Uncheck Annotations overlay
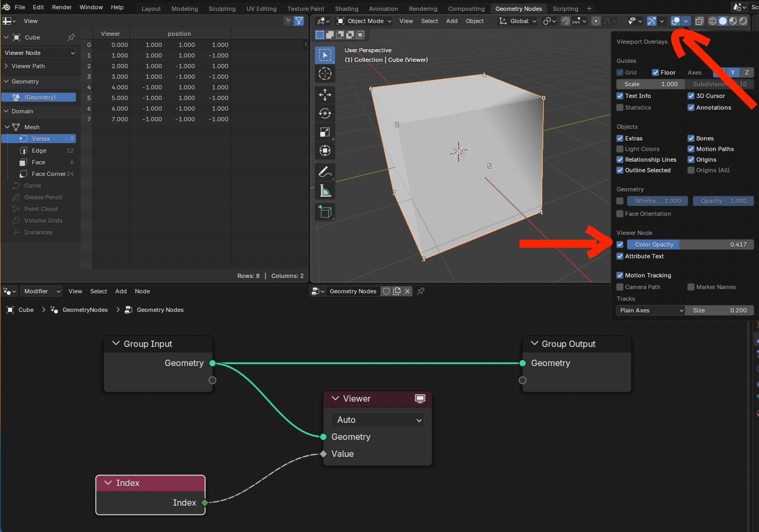Image resolution: width=759 pixels, height=532 pixels. click(691, 108)
